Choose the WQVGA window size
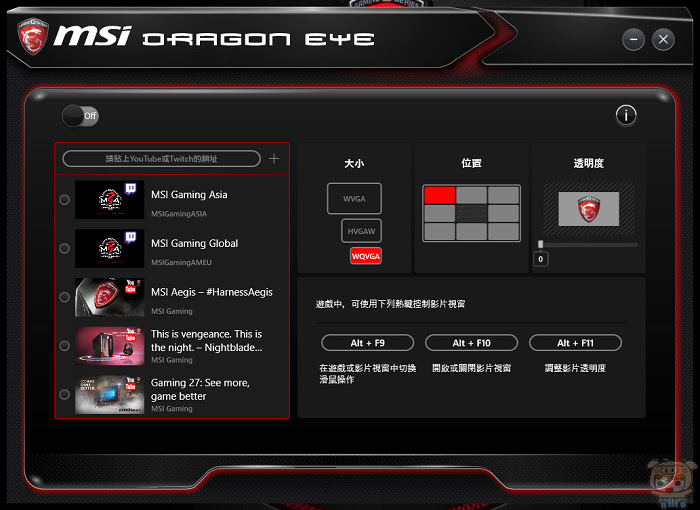The width and height of the screenshot is (700, 510). [x=366, y=256]
